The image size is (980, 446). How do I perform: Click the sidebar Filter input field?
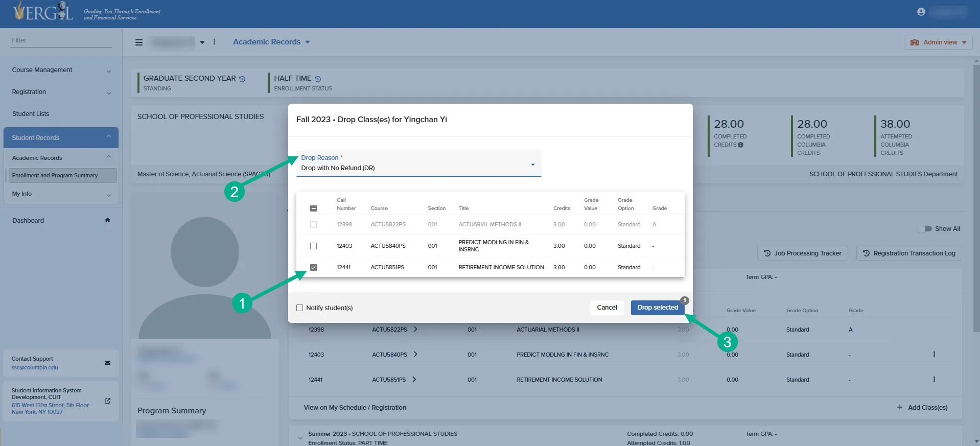click(61, 40)
